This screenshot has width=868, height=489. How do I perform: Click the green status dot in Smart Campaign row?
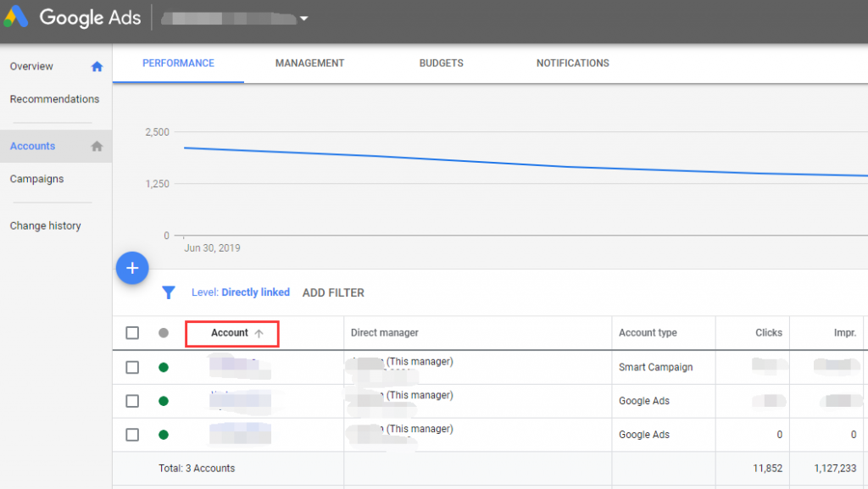click(164, 367)
